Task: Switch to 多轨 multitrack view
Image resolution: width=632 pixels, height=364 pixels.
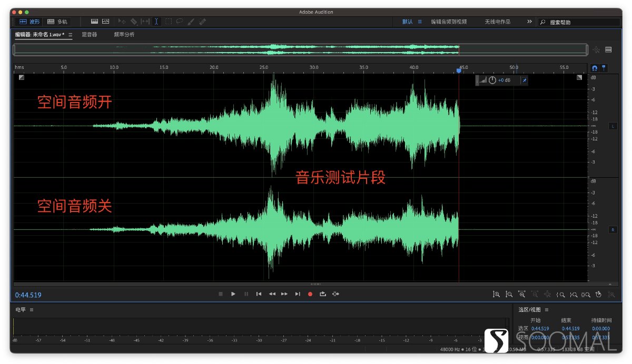Action: pyautogui.click(x=56, y=22)
